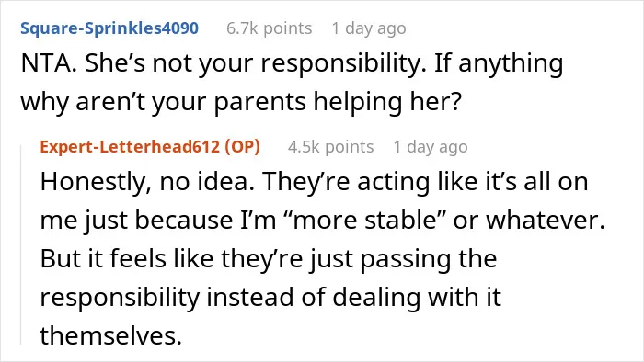Click 'They're acting like it's all on'
This screenshot has height=362, width=644.
[x=425, y=182]
